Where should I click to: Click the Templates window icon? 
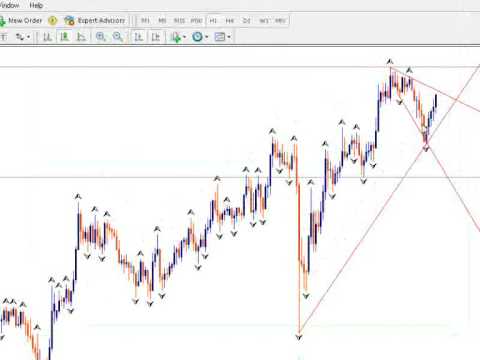pos(220,37)
